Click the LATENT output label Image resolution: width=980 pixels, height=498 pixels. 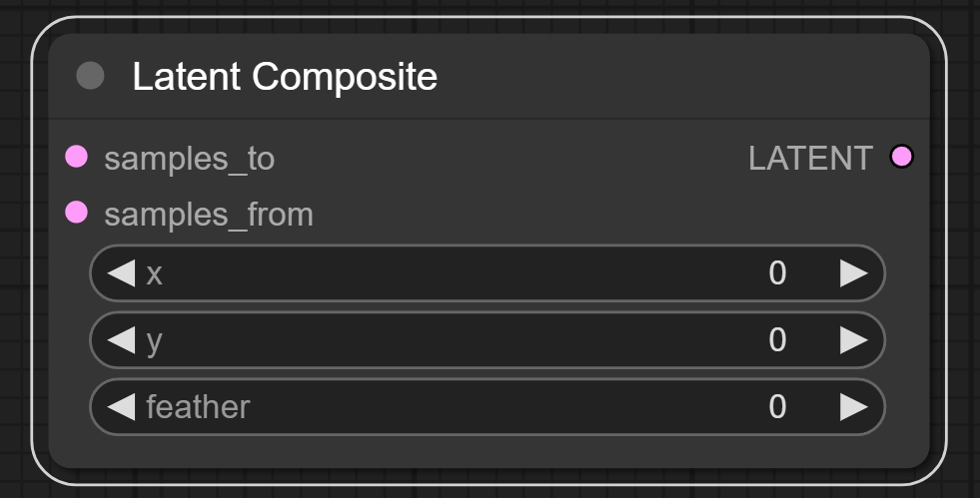point(810,158)
